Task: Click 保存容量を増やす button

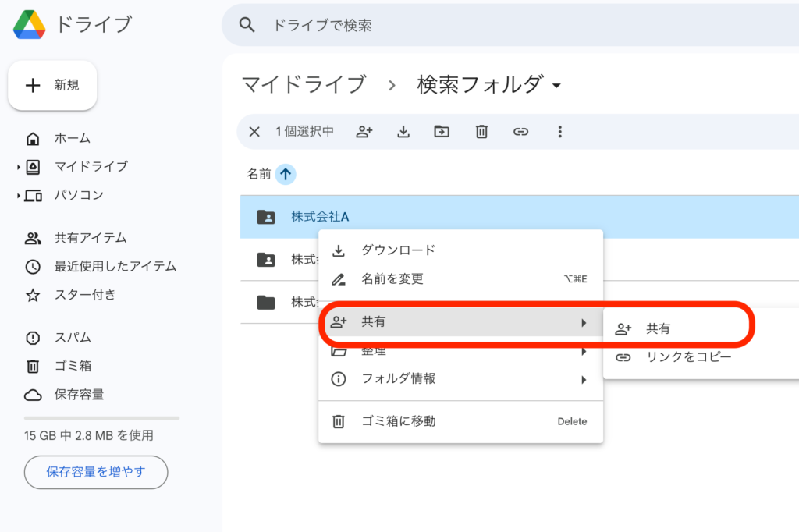Action: pyautogui.click(x=96, y=472)
